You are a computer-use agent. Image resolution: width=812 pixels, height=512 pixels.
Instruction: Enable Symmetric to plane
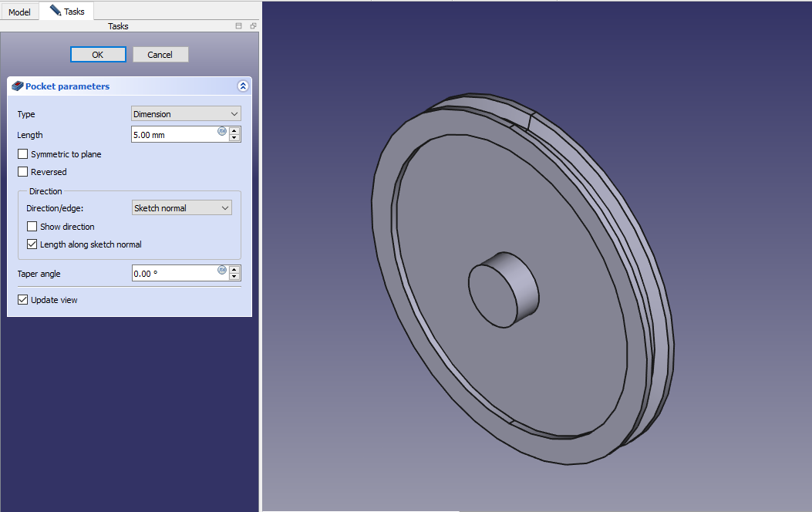pos(23,154)
